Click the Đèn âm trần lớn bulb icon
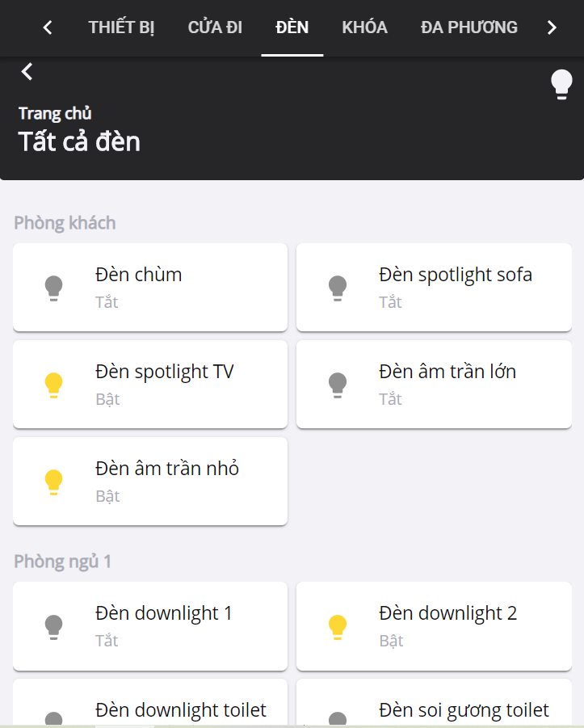 click(338, 385)
